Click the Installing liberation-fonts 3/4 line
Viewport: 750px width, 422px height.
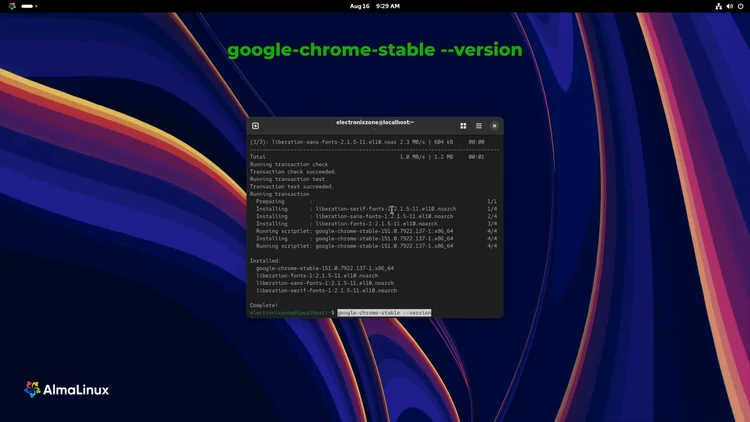pos(376,224)
